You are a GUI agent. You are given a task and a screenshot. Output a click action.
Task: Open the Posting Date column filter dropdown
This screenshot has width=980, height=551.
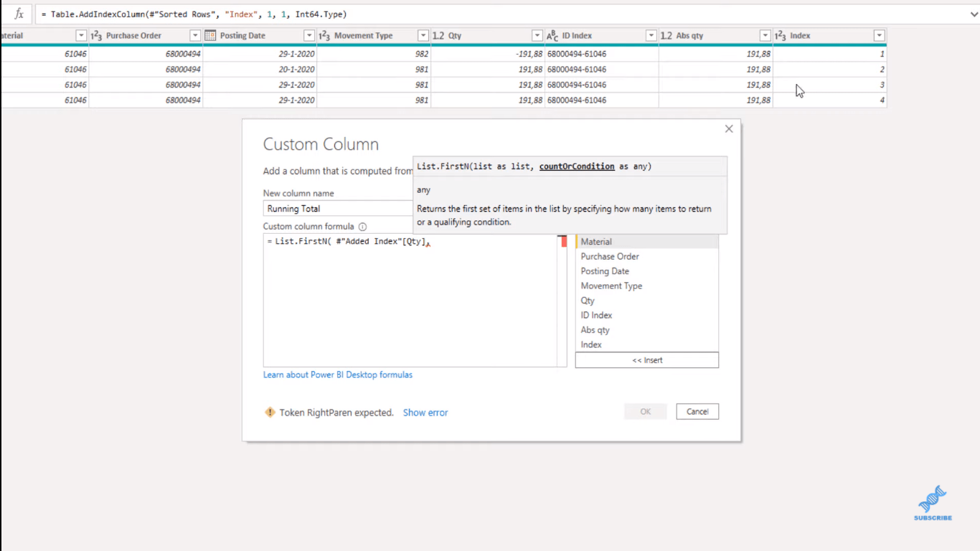(x=309, y=35)
